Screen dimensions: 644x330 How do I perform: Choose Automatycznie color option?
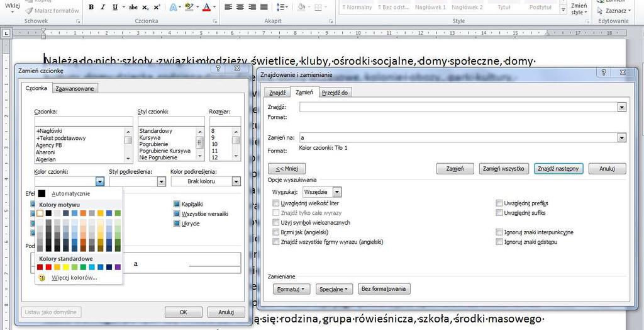[x=79, y=194]
